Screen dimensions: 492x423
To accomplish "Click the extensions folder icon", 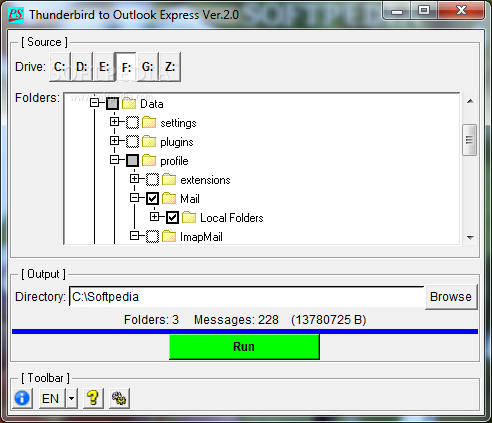I will point(169,180).
